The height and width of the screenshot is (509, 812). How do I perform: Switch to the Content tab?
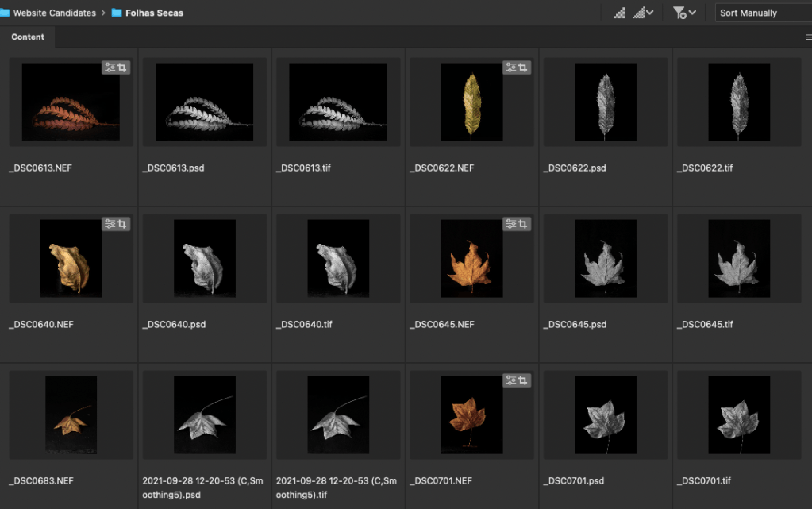[28, 37]
